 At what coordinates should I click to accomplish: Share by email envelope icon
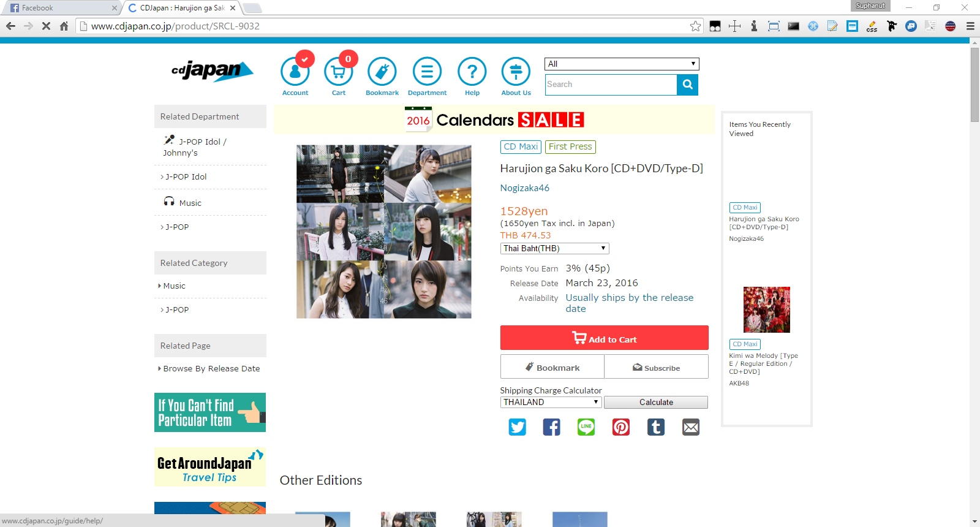(691, 427)
